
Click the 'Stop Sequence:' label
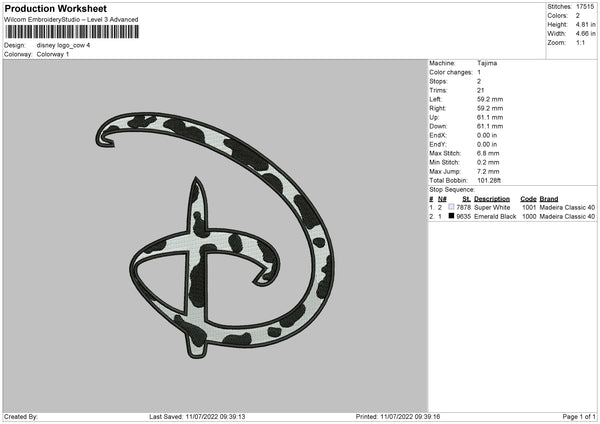(452, 190)
